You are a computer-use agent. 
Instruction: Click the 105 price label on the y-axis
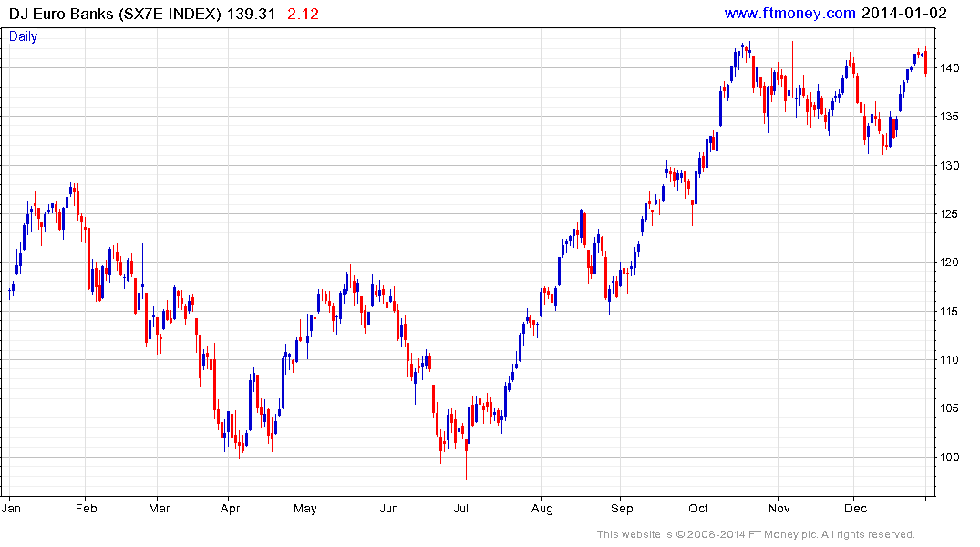pos(949,408)
